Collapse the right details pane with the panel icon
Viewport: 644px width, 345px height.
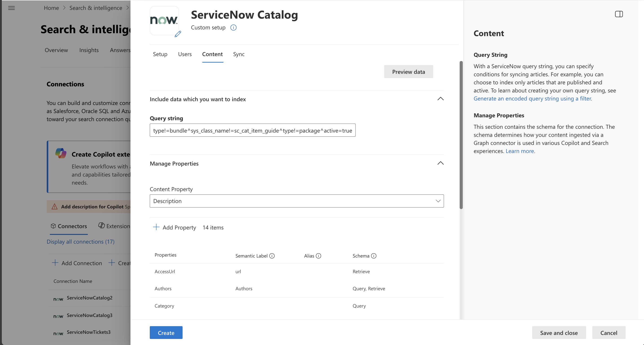click(619, 14)
